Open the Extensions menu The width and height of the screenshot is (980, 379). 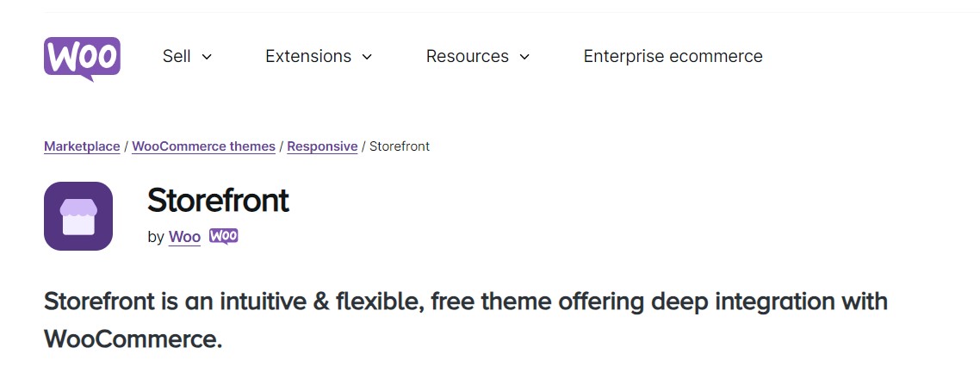pyautogui.click(x=307, y=56)
